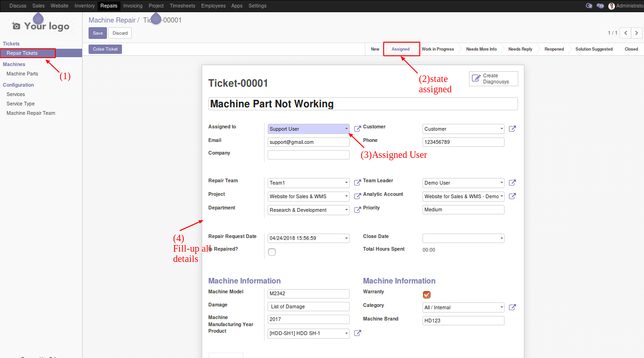The width and height of the screenshot is (644, 358).
Task: Click the Priority field showing Medium
Action: [463, 209]
